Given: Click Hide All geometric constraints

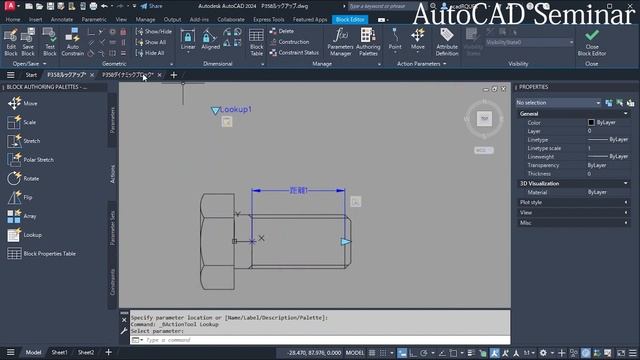Looking at the screenshot, I should [150, 53].
